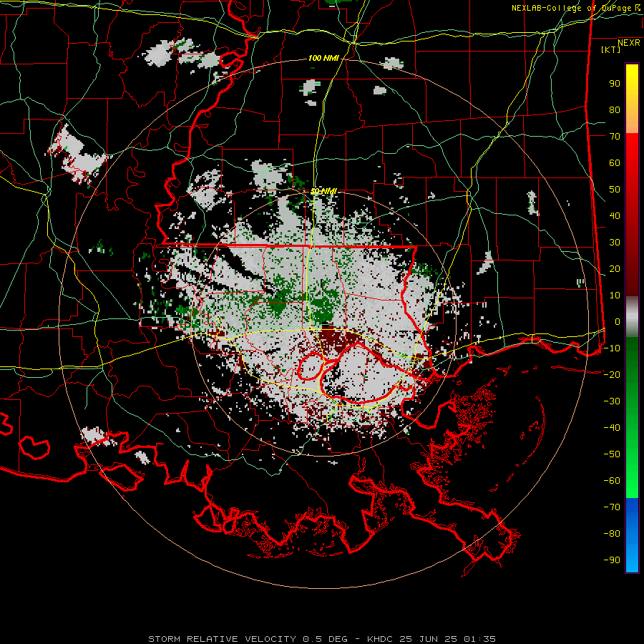Click the positive 90 value on the velocity scale
This screenshot has width=644, height=644.
(x=615, y=84)
